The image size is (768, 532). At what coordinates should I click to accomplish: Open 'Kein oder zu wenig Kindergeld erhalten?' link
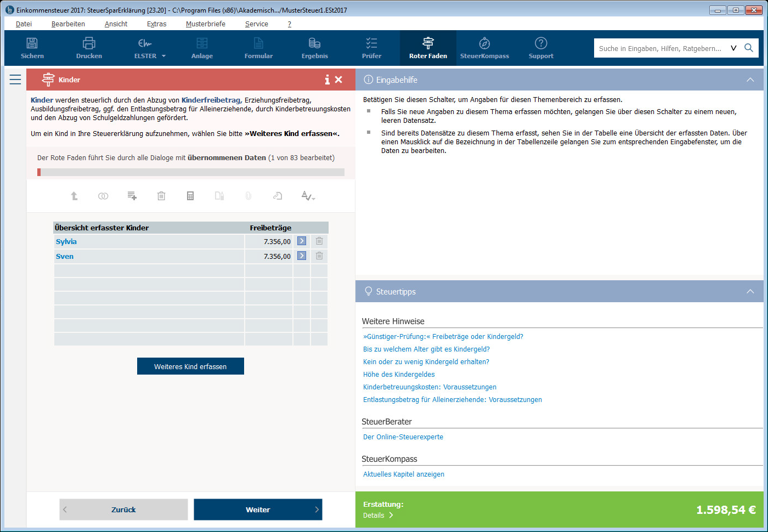[426, 362]
